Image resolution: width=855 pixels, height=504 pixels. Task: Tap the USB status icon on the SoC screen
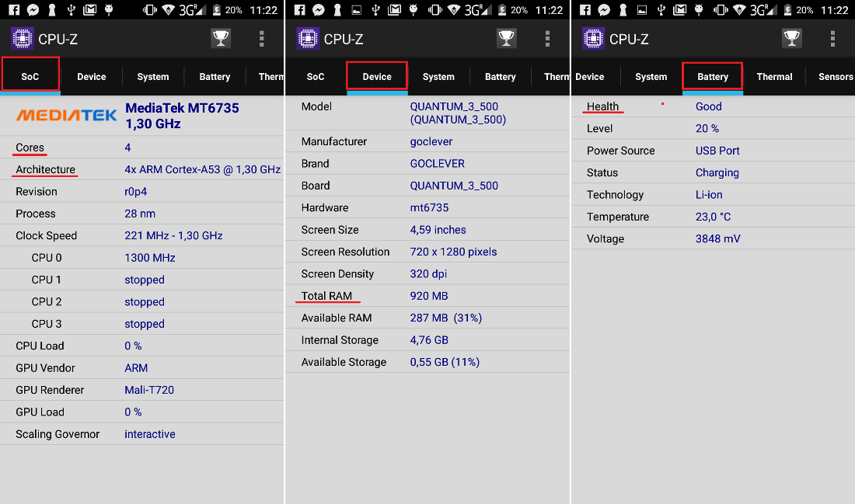click(71, 10)
